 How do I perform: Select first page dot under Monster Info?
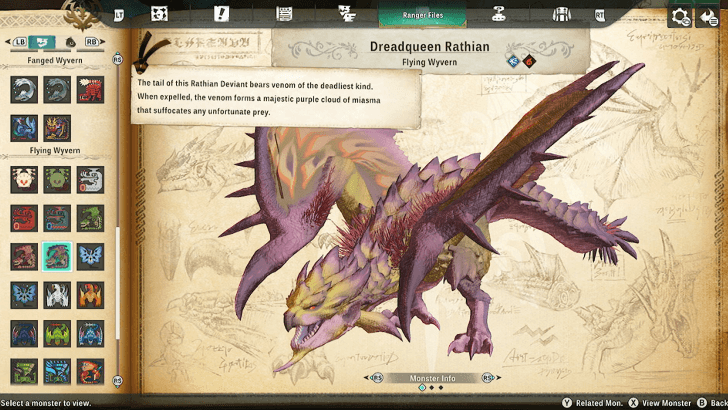422,388
